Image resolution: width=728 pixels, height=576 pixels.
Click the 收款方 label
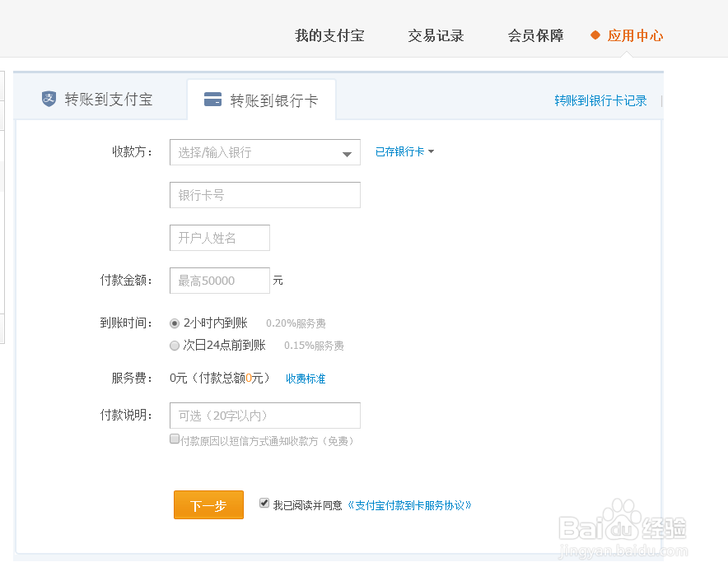(133, 151)
